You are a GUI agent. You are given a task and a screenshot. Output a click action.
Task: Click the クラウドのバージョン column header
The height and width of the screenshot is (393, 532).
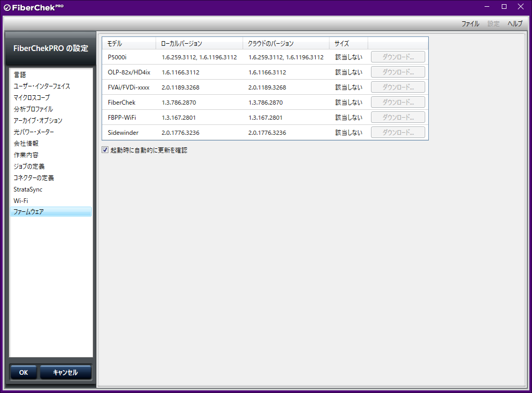tap(286, 43)
